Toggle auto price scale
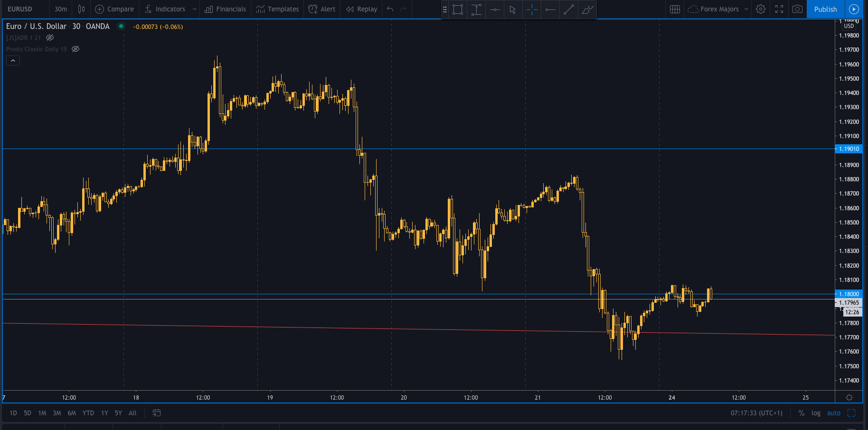Image resolution: width=868 pixels, height=430 pixels. pos(834,413)
